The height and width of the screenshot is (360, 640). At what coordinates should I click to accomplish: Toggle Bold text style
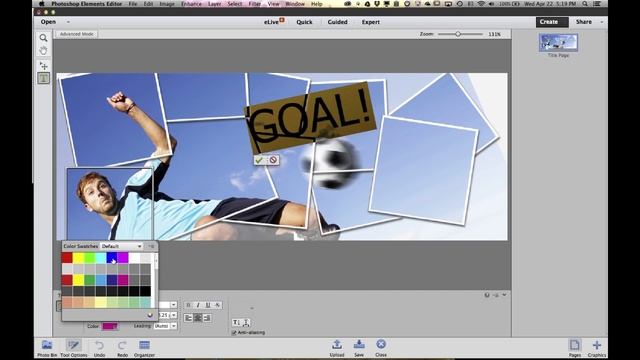tap(188, 305)
